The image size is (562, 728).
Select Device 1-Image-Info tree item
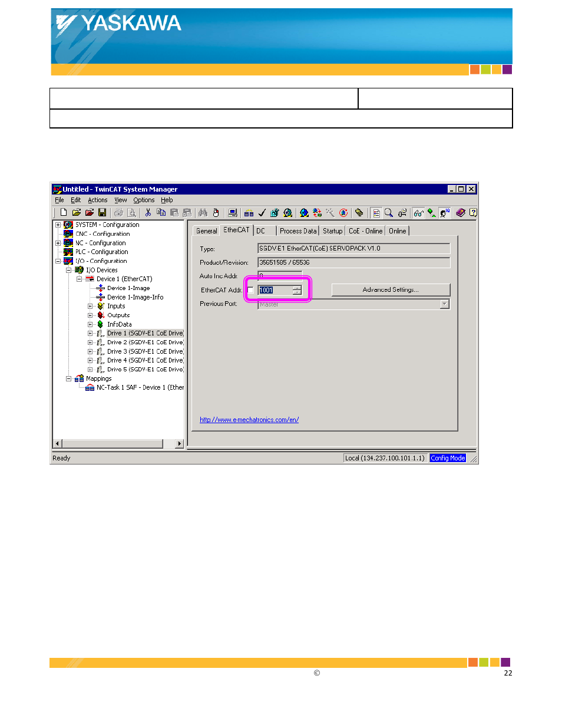pyautogui.click(x=135, y=297)
